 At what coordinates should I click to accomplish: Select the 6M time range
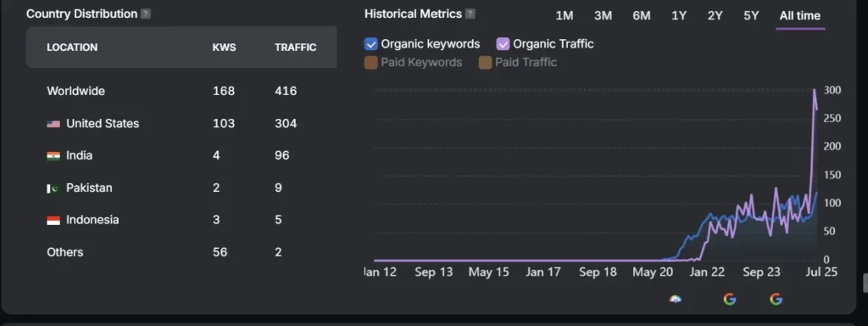point(642,16)
